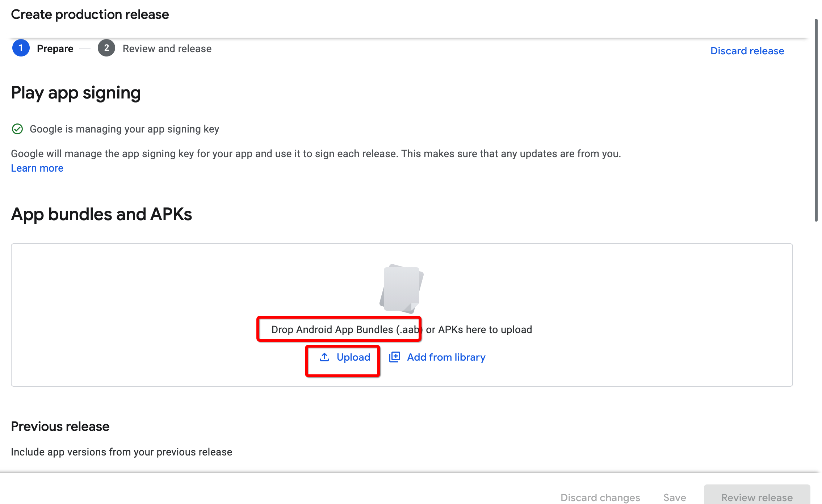Click the page vertical scrollbar
This screenshot has width=822, height=504.
pos(816,119)
